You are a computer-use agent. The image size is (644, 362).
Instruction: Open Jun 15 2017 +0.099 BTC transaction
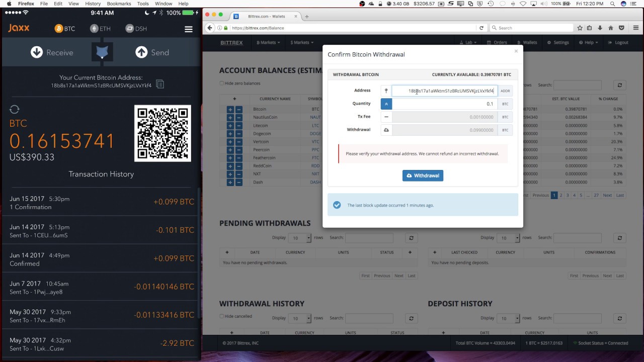coord(101,202)
